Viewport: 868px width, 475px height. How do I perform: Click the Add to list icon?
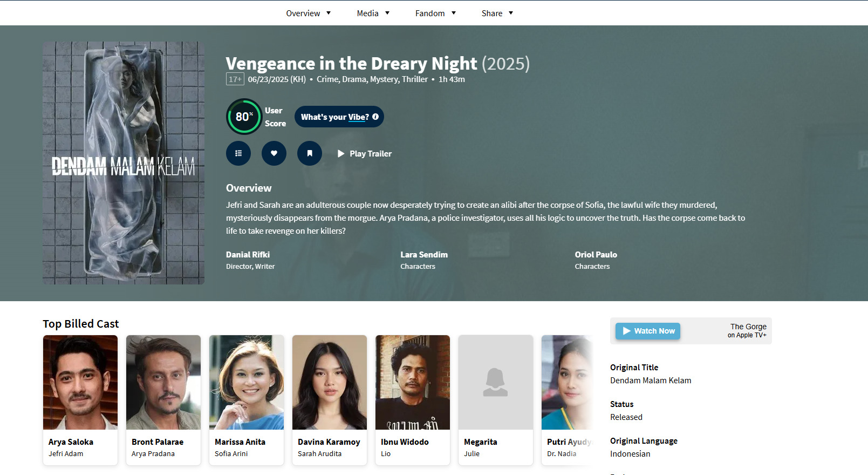[238, 153]
